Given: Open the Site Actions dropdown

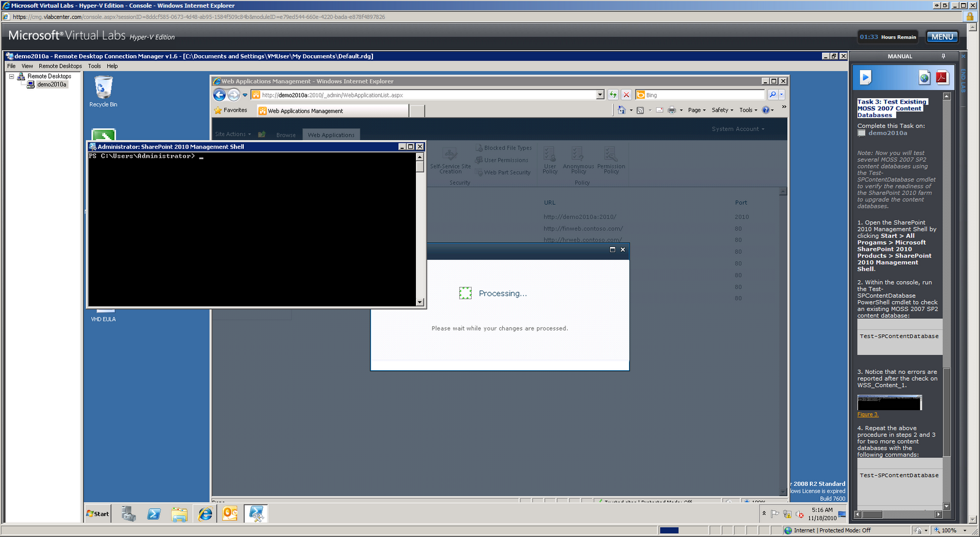Looking at the screenshot, I should click(x=233, y=134).
